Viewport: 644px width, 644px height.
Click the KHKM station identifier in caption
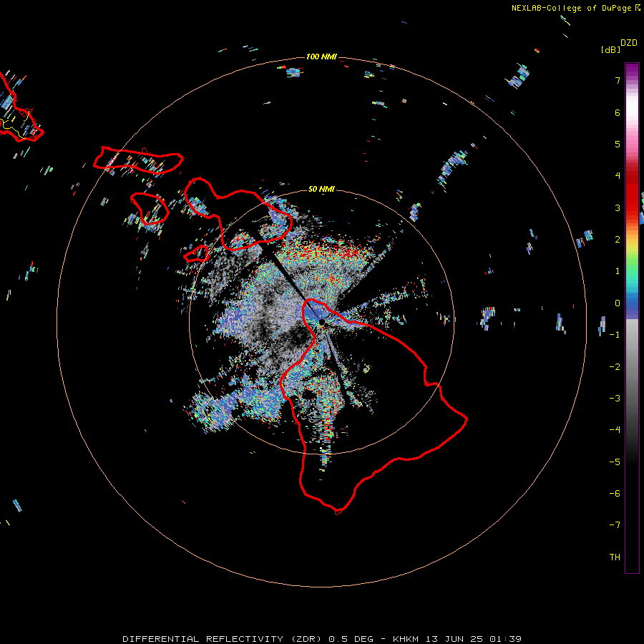(x=406, y=639)
